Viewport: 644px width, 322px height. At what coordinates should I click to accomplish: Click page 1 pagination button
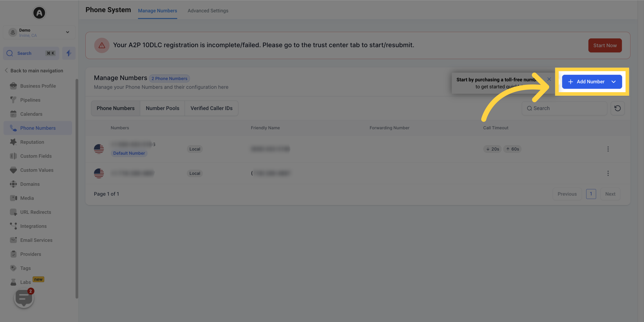[591, 194]
